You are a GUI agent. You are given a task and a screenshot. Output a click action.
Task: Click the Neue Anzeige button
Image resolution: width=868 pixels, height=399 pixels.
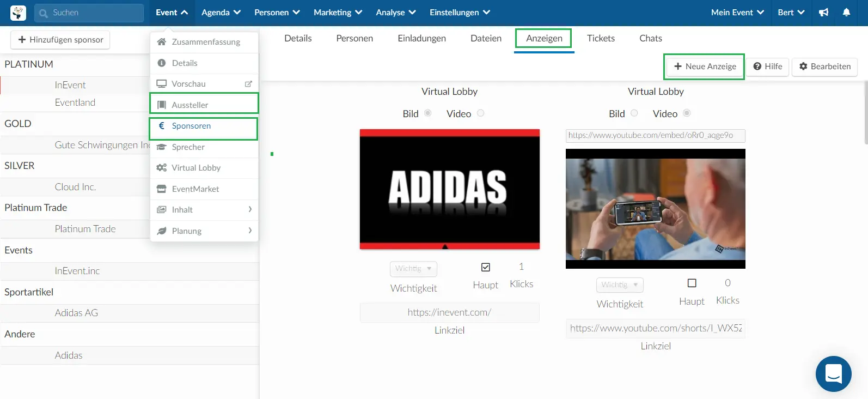[705, 66]
